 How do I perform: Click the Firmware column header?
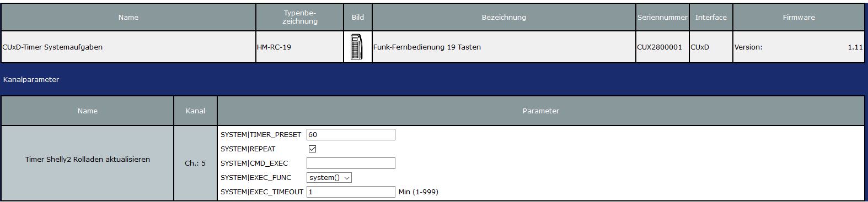[x=799, y=18]
